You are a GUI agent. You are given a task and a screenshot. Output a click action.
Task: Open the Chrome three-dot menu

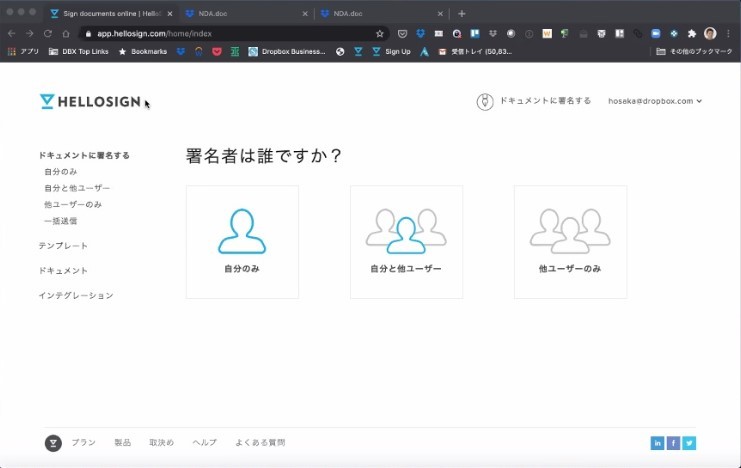tap(729, 33)
